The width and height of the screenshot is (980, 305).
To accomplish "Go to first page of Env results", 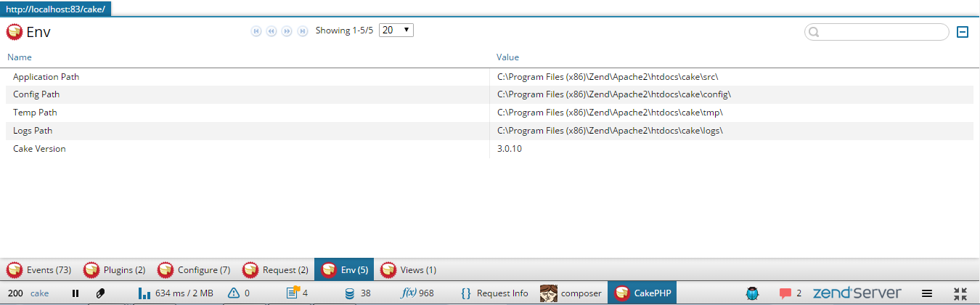I will point(256,31).
